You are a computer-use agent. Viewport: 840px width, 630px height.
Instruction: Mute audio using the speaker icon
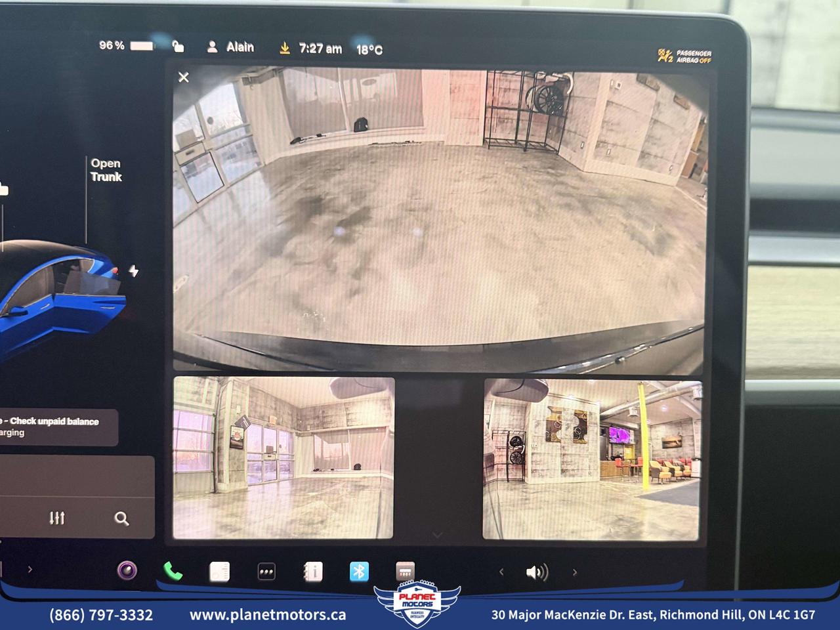click(x=537, y=572)
